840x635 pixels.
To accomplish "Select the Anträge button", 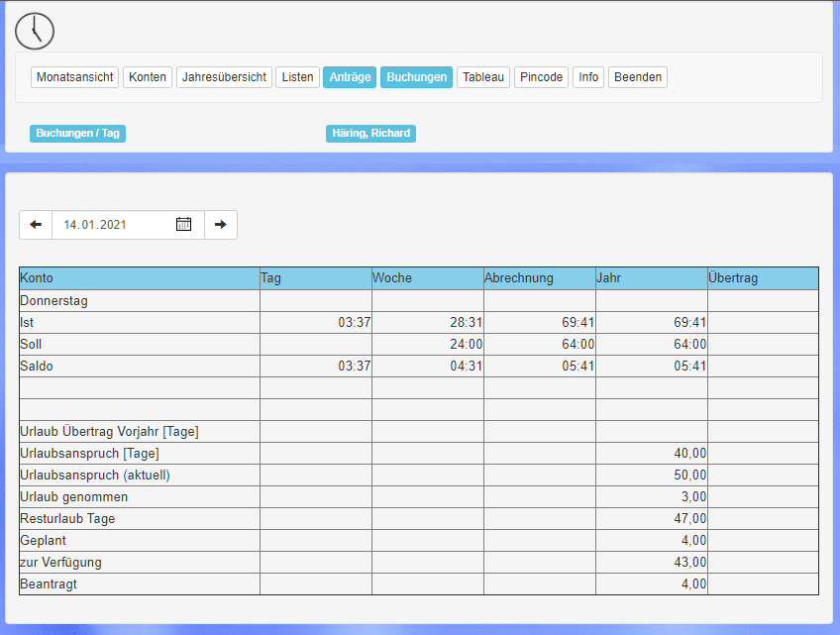I will tap(350, 77).
